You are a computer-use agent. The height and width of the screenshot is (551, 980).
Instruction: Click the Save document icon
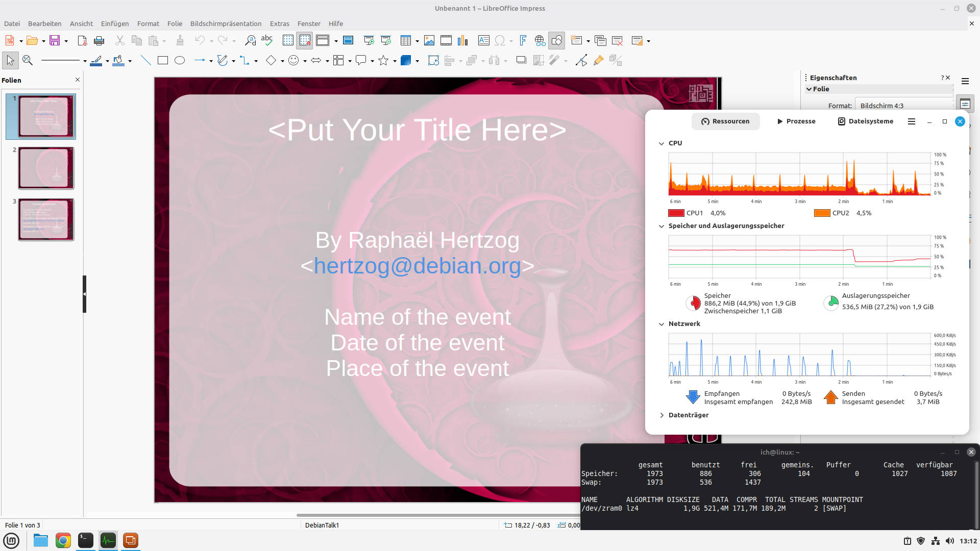pyautogui.click(x=55, y=41)
